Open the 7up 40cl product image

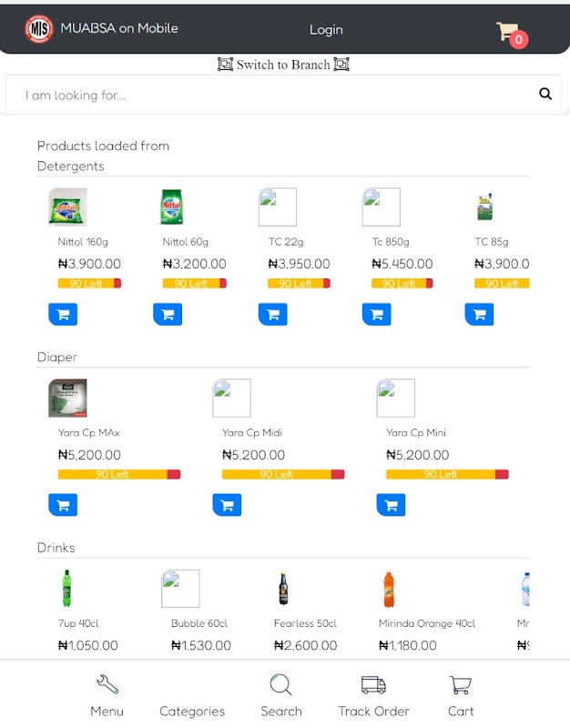click(66, 589)
